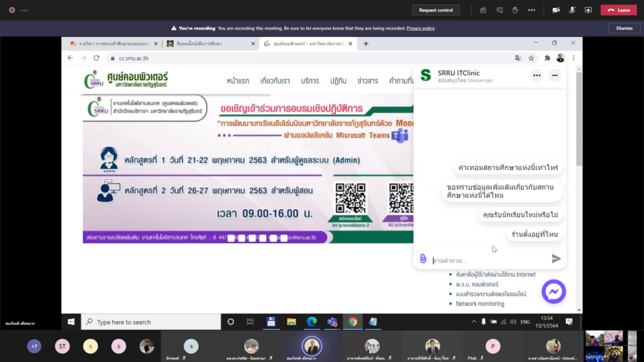Open SRRU ITClinic chat options menu
This screenshot has height=362, width=644.
536,75
